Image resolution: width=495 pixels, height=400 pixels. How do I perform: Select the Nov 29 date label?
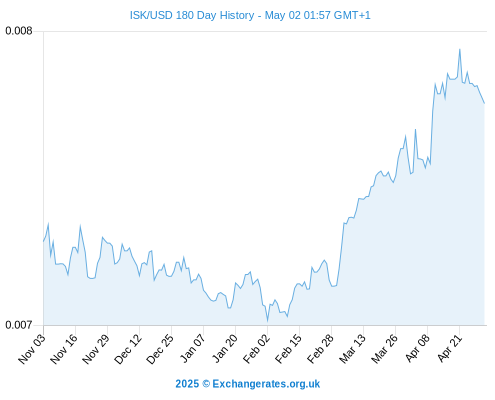(96, 348)
